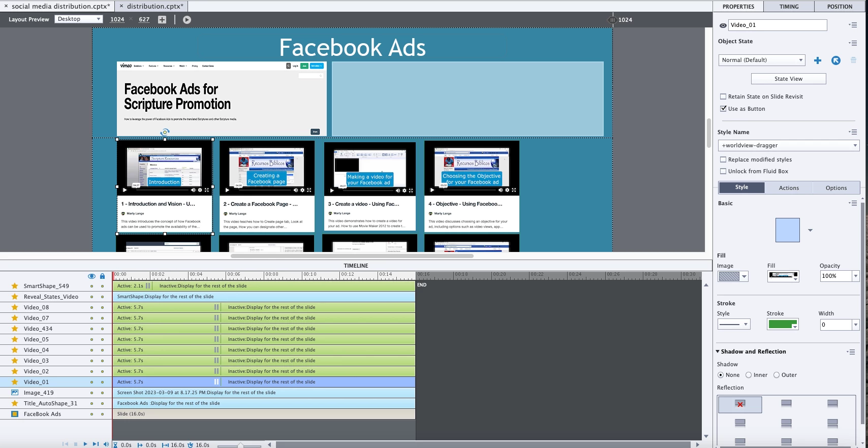This screenshot has width=868, height=448.
Task: Open the stroke Width dropdown
Action: point(856,325)
